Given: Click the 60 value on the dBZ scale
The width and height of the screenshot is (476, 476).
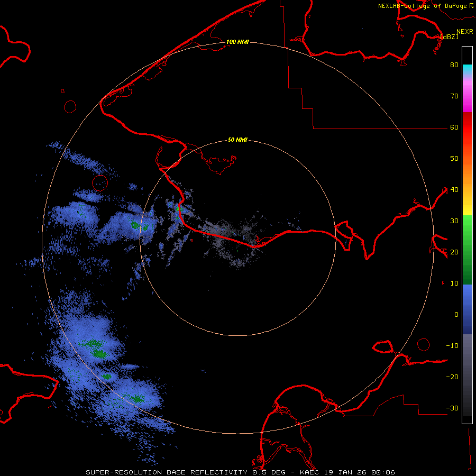Looking at the screenshot, I should point(454,127).
